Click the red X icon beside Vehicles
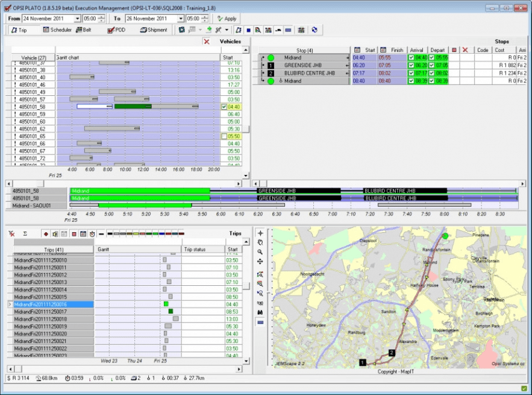532x395 pixels. coord(207,42)
